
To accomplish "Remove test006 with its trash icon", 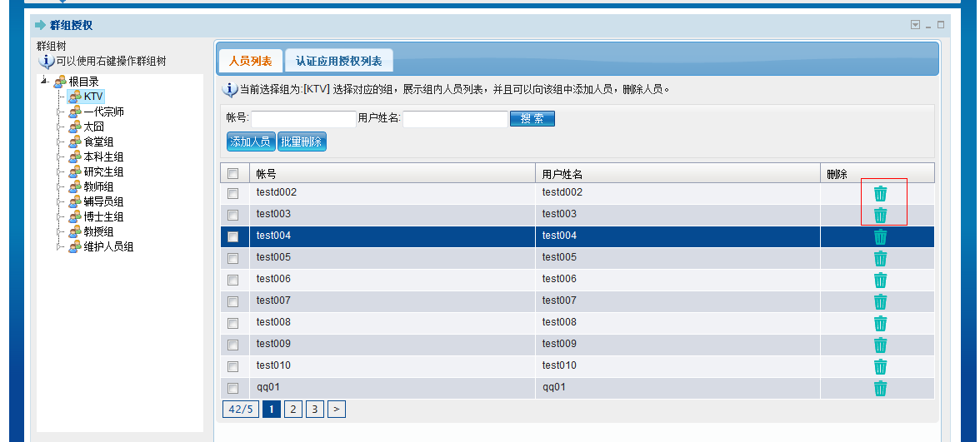I will tap(880, 280).
